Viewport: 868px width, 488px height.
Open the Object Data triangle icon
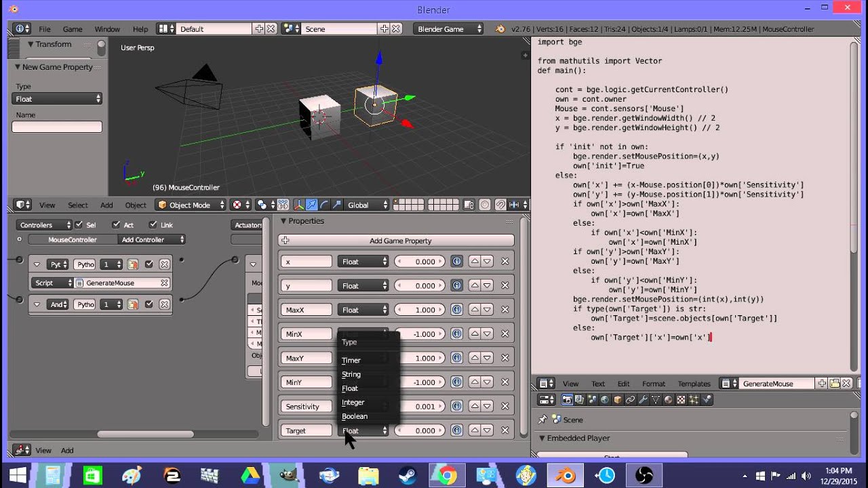(x=656, y=400)
